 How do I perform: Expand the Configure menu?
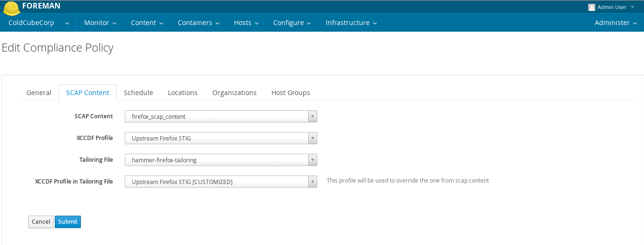click(292, 23)
